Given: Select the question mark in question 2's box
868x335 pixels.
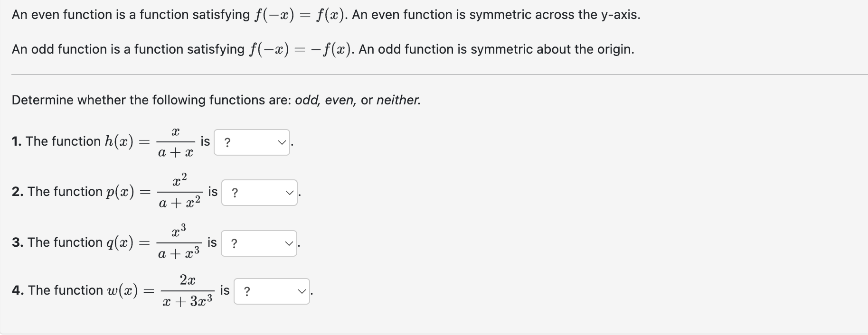Looking at the screenshot, I should [x=235, y=193].
